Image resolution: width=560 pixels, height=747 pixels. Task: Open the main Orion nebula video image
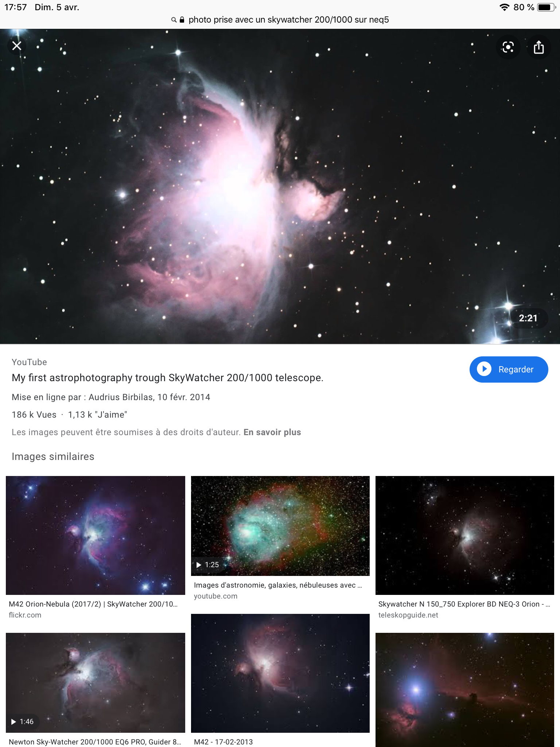click(280, 186)
